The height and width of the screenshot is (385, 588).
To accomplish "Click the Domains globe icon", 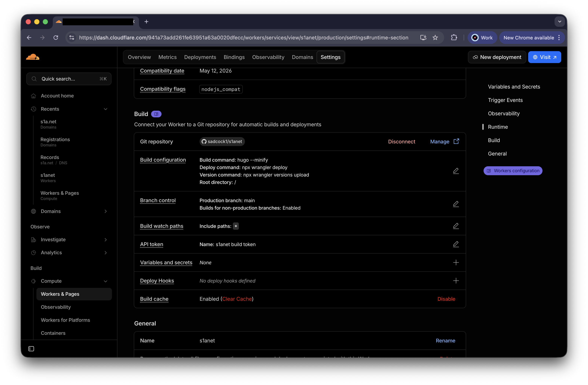I will (34, 211).
